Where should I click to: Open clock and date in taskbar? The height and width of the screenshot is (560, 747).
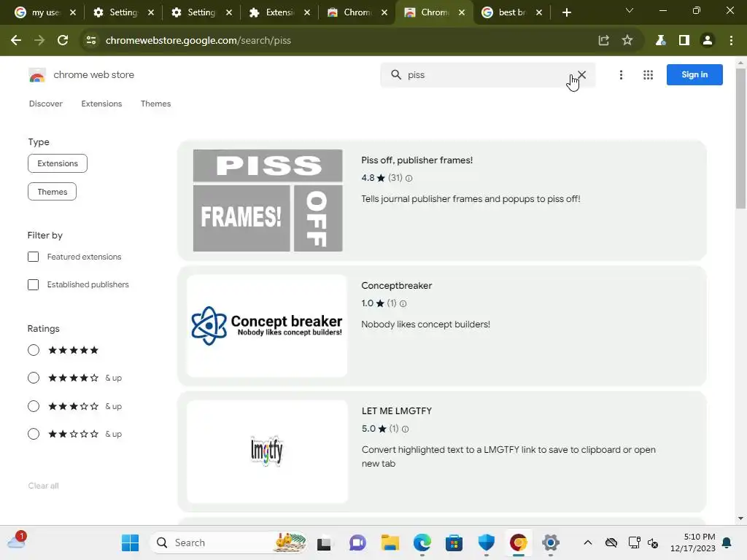(x=693, y=542)
